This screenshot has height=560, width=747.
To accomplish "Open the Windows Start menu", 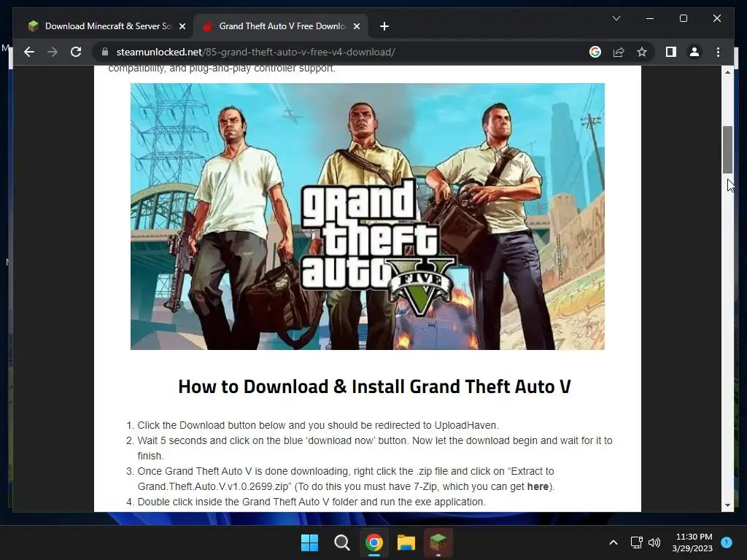I will click(309, 542).
